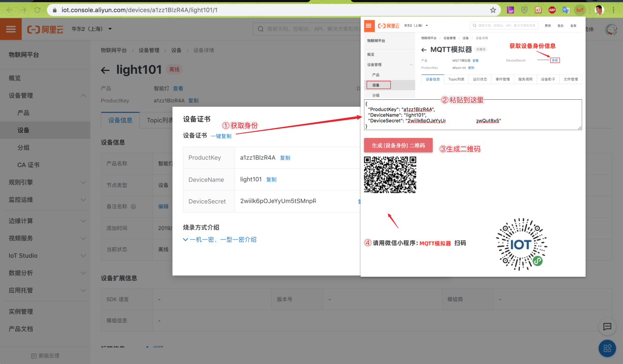This screenshot has height=364, width=623.
Task: View site info via the lock icon
Action: click(55, 10)
